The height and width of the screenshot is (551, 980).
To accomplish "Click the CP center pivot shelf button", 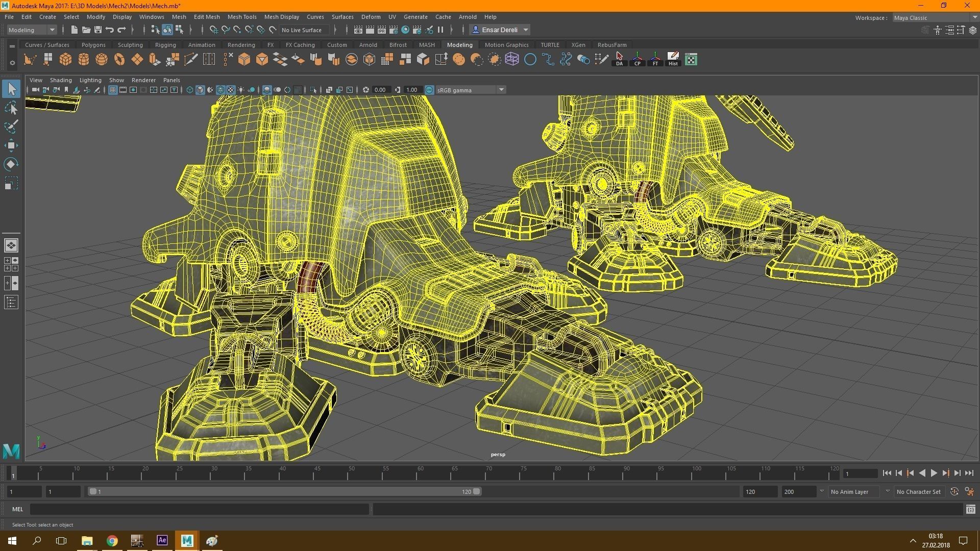I will click(638, 60).
